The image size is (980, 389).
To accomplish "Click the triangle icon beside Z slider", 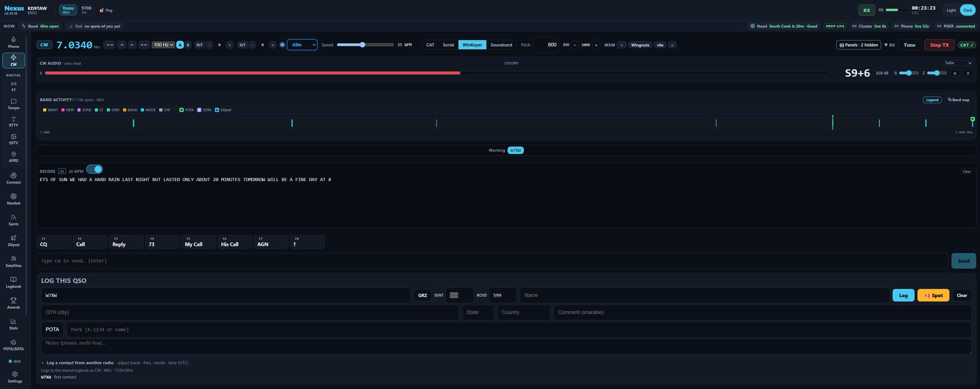I will coord(955,73).
